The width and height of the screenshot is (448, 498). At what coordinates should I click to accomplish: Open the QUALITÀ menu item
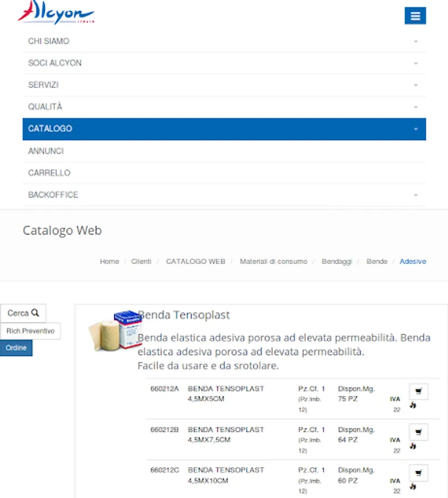pos(224,107)
